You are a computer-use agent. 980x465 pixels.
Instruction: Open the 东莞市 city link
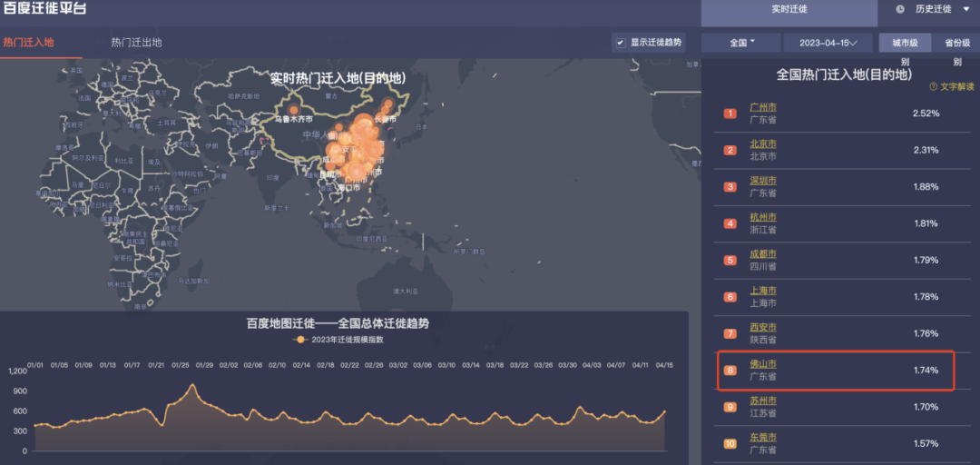[x=763, y=438]
